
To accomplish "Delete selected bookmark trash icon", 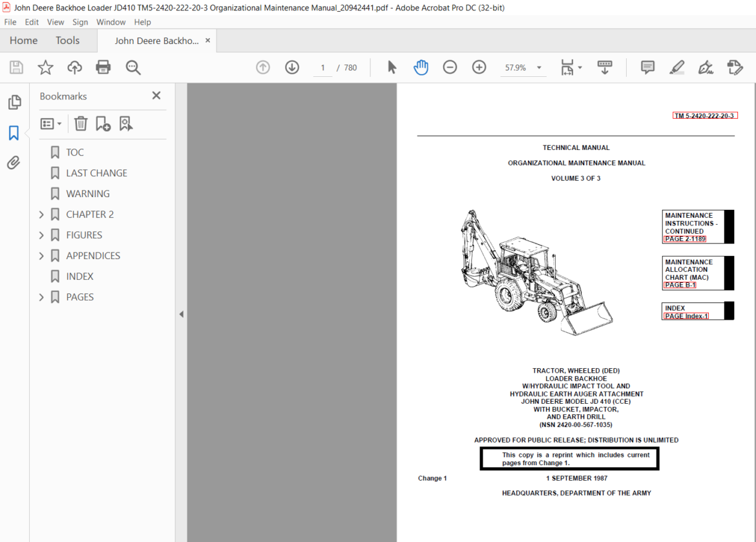I will pyautogui.click(x=81, y=124).
